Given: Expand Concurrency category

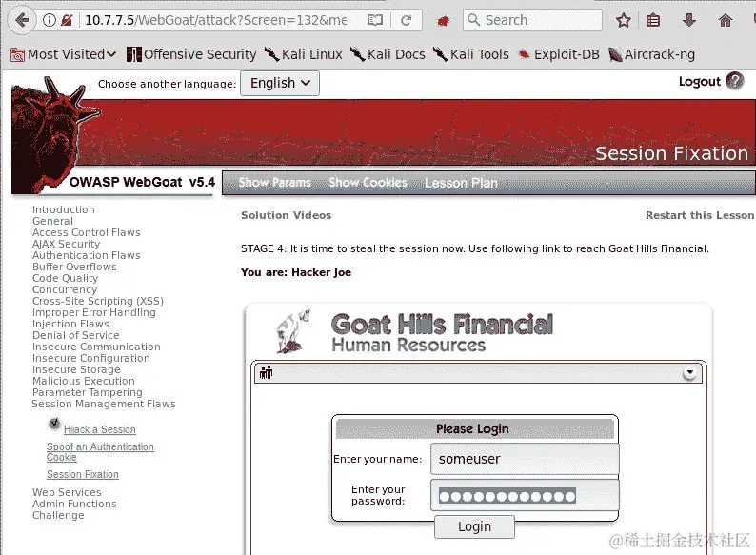Looking at the screenshot, I should pos(65,289).
